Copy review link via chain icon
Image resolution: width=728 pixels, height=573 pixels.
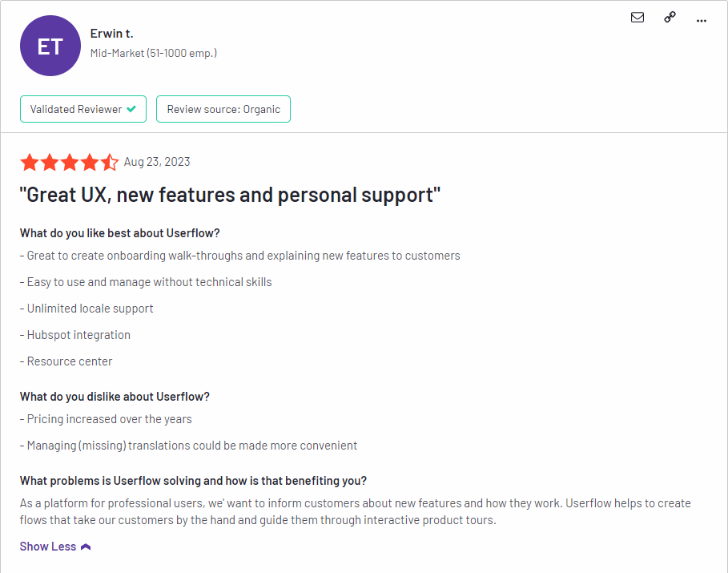tap(670, 18)
